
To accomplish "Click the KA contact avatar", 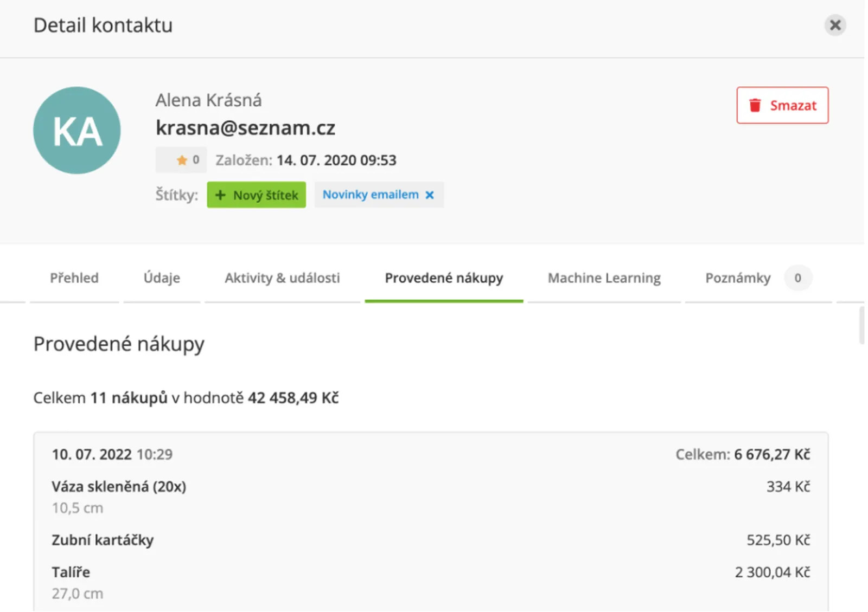I will coord(77,131).
